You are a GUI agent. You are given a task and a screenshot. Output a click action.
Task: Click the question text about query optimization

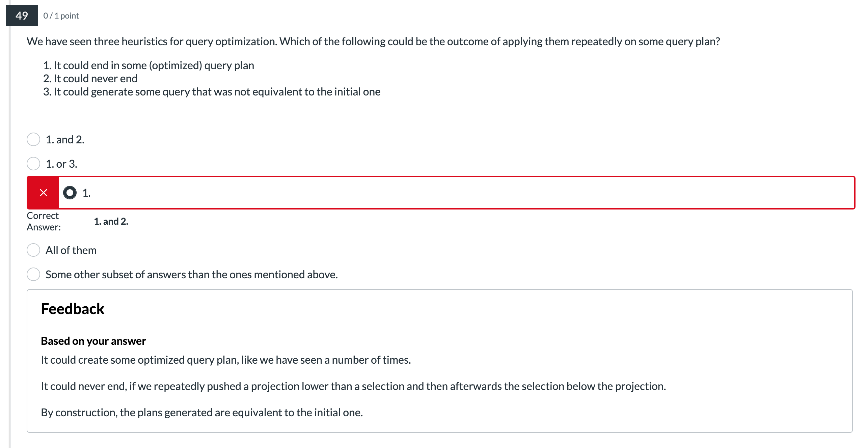pyautogui.click(x=373, y=41)
